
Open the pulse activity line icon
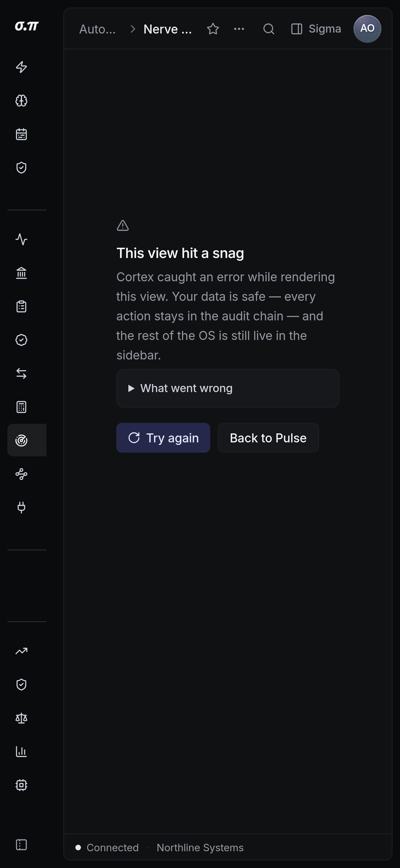click(x=21, y=240)
